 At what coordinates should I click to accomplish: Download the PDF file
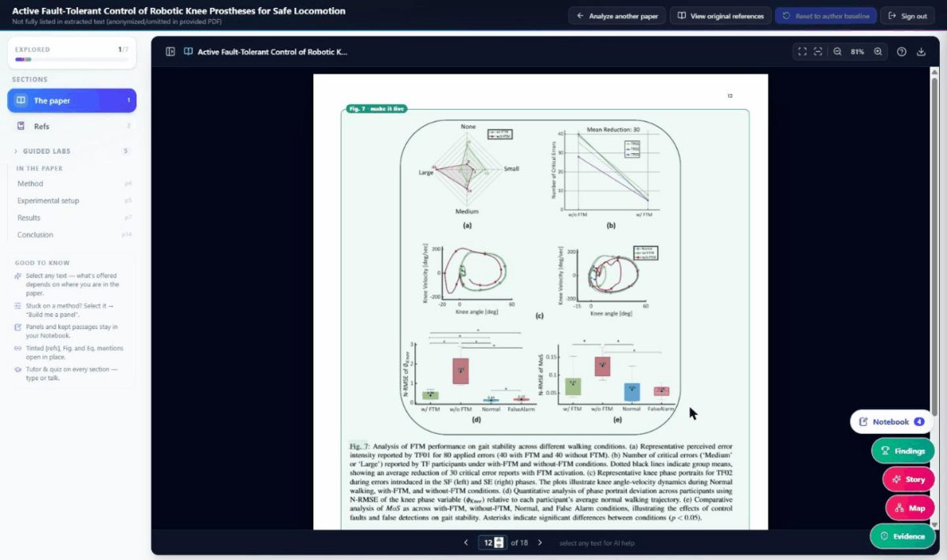(x=921, y=52)
